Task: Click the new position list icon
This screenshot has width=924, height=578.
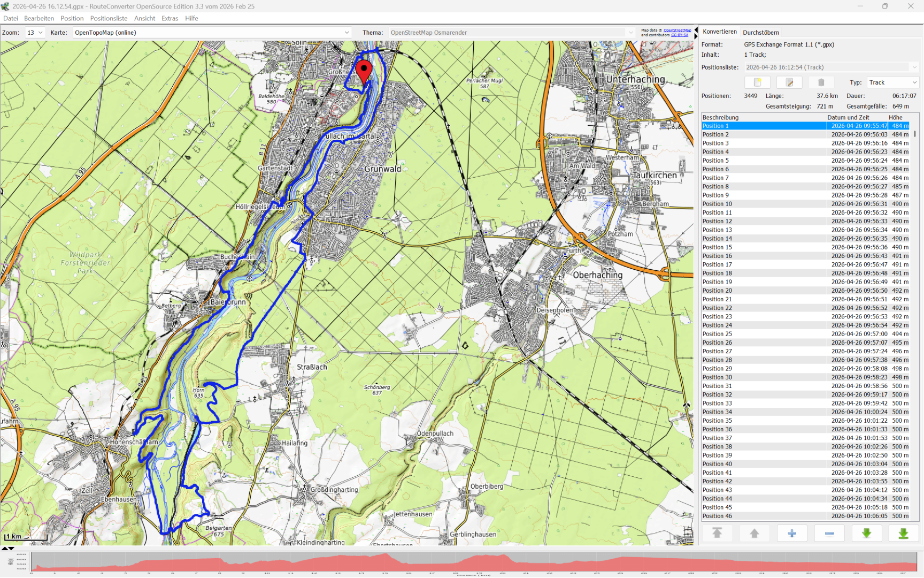Action: pyautogui.click(x=757, y=82)
